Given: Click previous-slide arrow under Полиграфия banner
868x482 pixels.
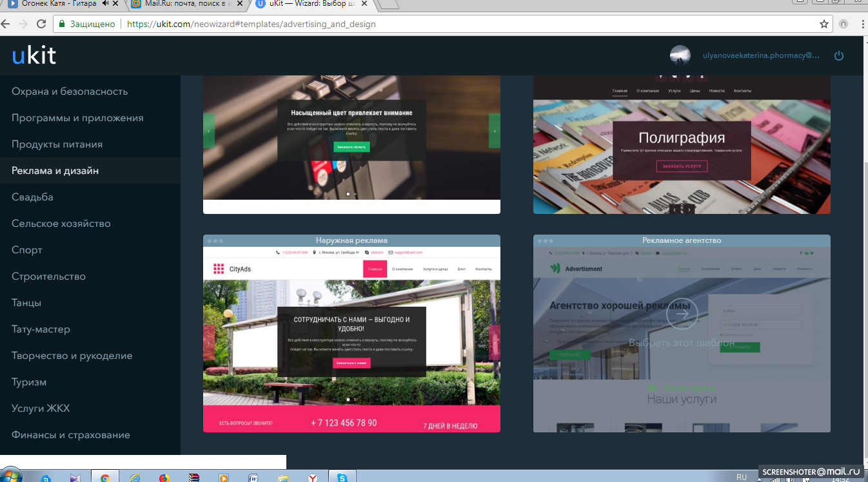Looking at the screenshot, I should point(675,209).
